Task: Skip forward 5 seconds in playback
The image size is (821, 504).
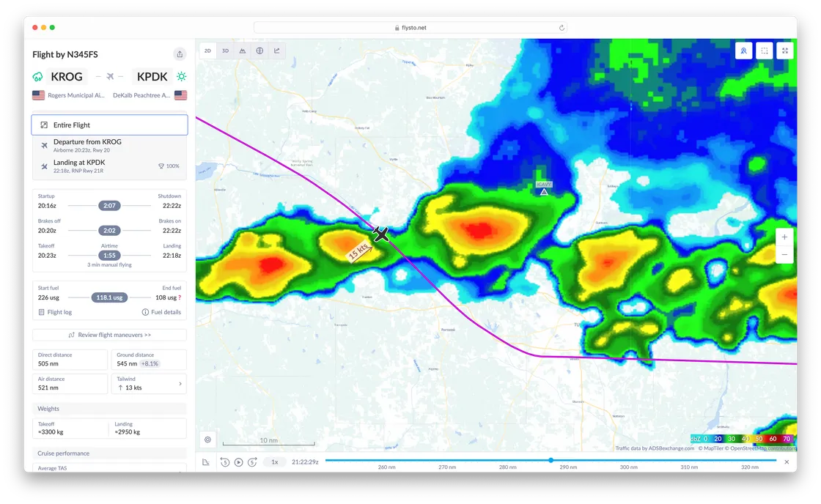Action: point(252,462)
